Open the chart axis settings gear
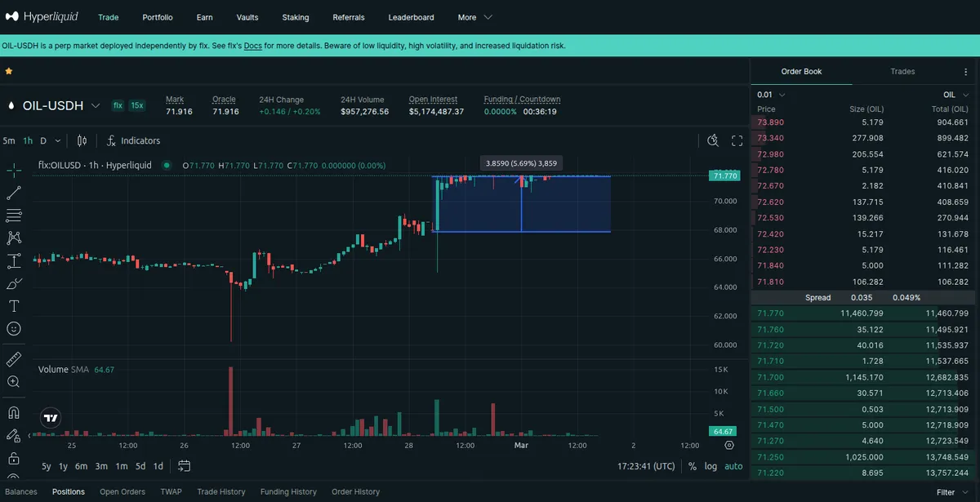The width and height of the screenshot is (980, 502). [x=729, y=446]
